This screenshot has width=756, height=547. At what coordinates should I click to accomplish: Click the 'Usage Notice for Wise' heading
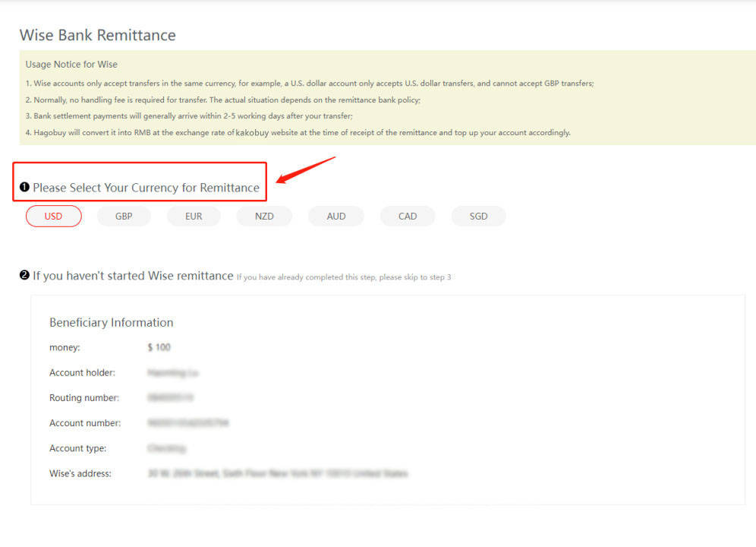pyautogui.click(x=71, y=65)
